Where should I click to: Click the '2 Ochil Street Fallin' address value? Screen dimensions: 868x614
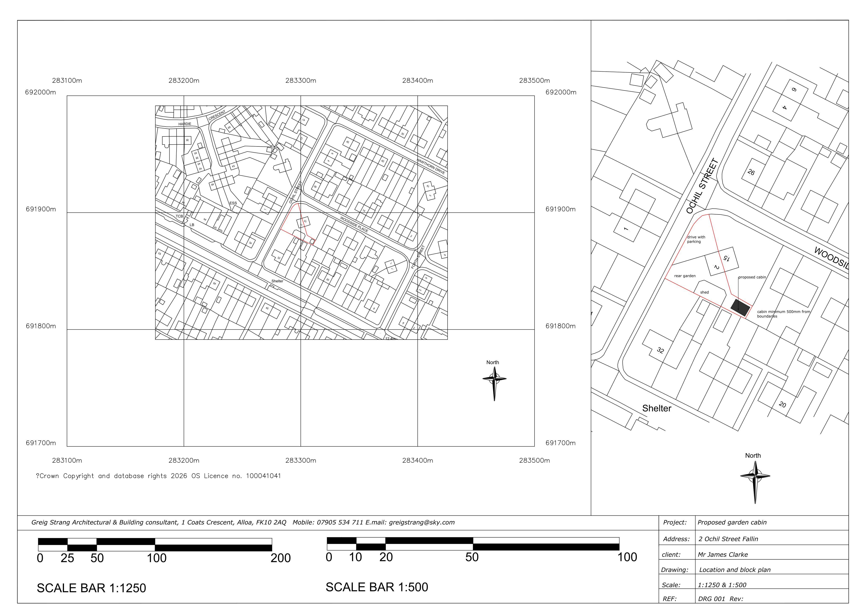click(728, 539)
